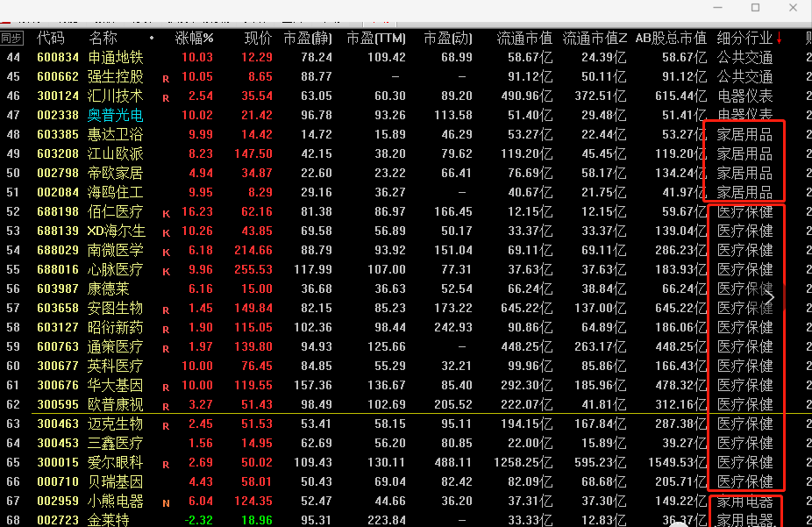The image size is (812, 527).
Task: Click 公共交通 industry of 申通地铁
Action: [744, 58]
